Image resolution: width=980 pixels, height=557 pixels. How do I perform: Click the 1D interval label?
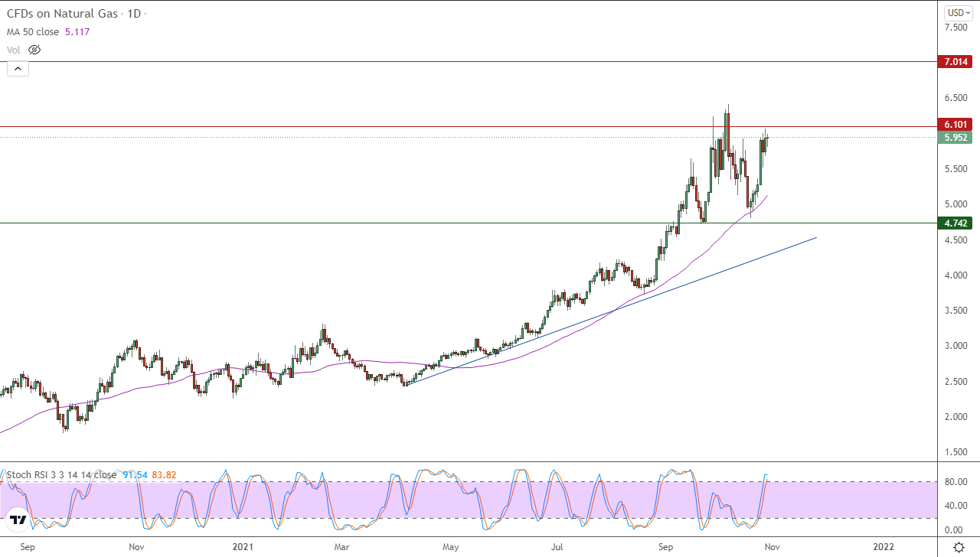pos(133,14)
